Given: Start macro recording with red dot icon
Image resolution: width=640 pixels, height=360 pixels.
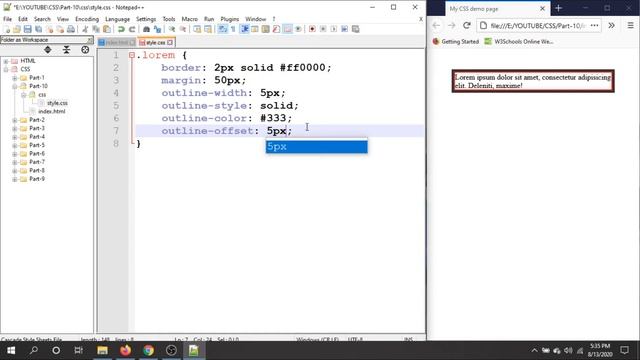Looking at the screenshot, I should coord(312,29).
